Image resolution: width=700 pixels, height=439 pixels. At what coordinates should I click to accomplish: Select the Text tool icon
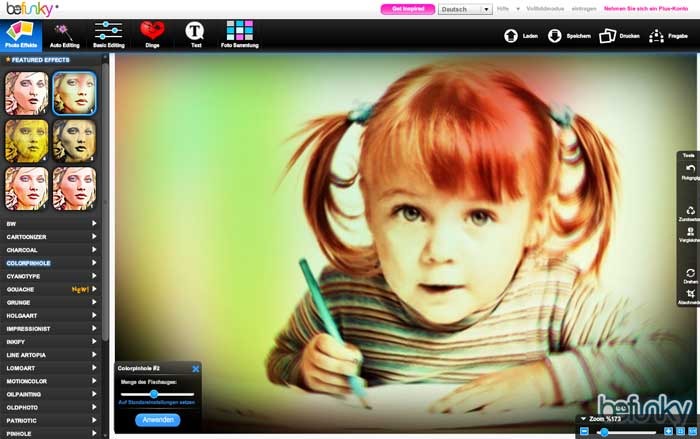[x=195, y=33]
